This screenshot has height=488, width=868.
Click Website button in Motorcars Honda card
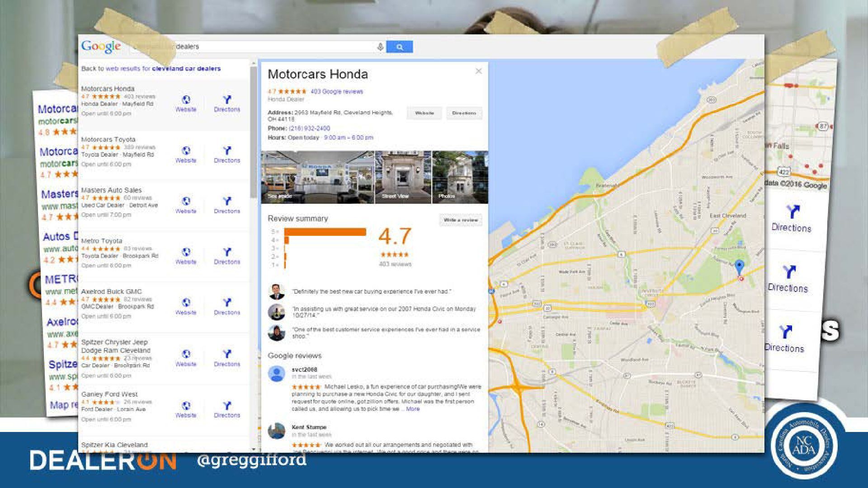point(424,113)
